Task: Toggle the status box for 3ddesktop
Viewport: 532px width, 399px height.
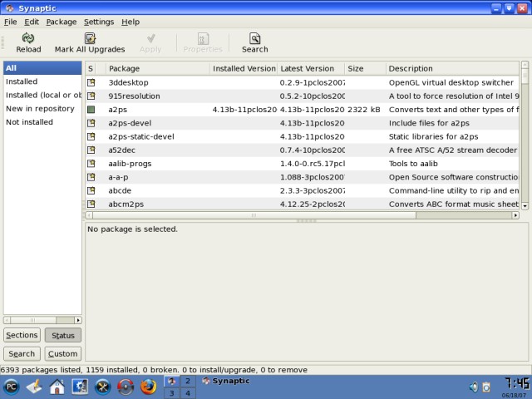Action: tap(91, 82)
